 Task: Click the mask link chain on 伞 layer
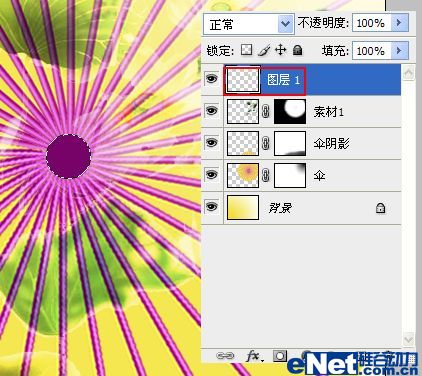point(266,175)
